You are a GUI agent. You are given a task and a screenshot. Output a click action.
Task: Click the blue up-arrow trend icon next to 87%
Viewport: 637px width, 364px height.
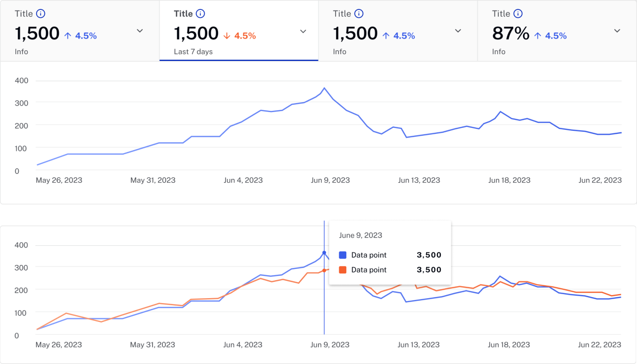pyautogui.click(x=537, y=35)
